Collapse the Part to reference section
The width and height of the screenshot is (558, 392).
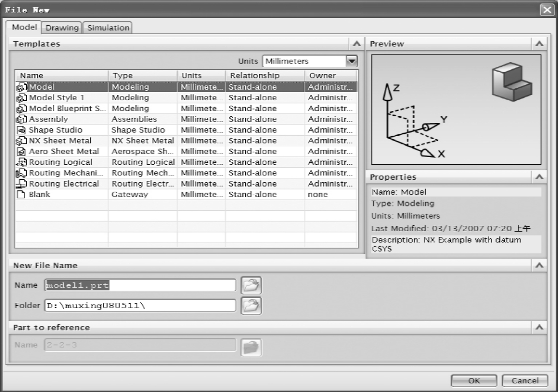point(539,327)
